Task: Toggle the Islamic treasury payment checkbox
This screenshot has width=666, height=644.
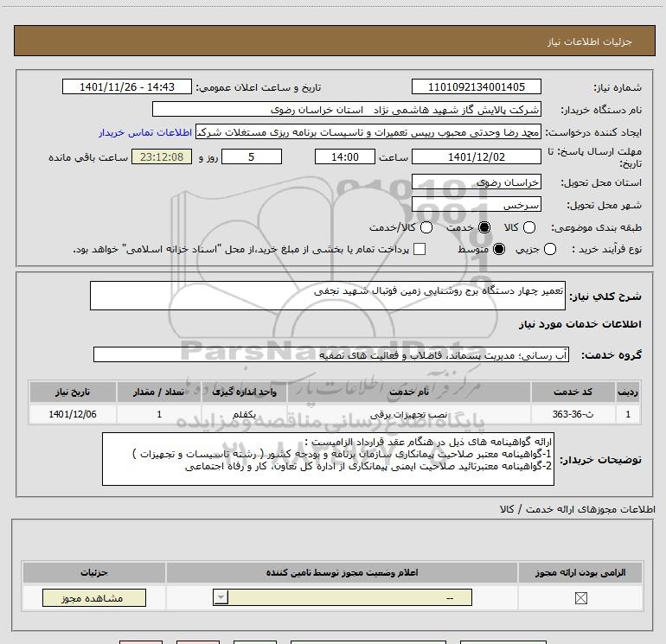Action: (x=419, y=249)
